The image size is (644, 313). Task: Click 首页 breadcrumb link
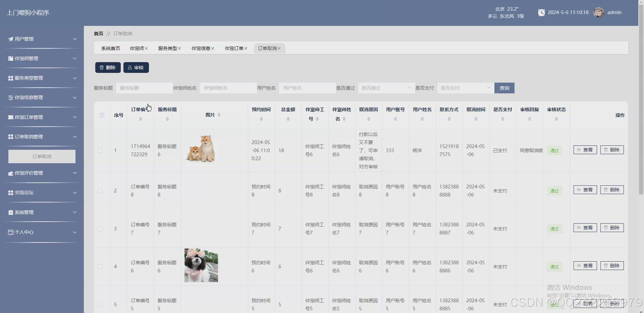click(99, 34)
